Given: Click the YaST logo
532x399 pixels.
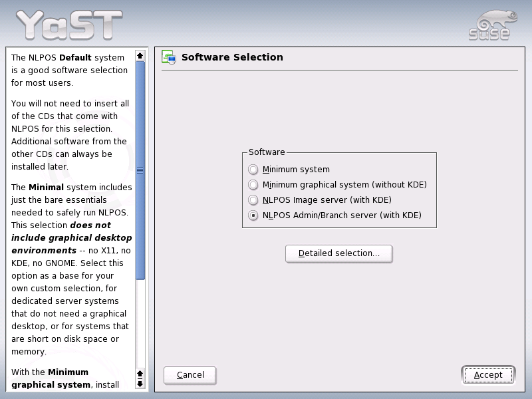Looking at the screenshot, I should point(69,25).
